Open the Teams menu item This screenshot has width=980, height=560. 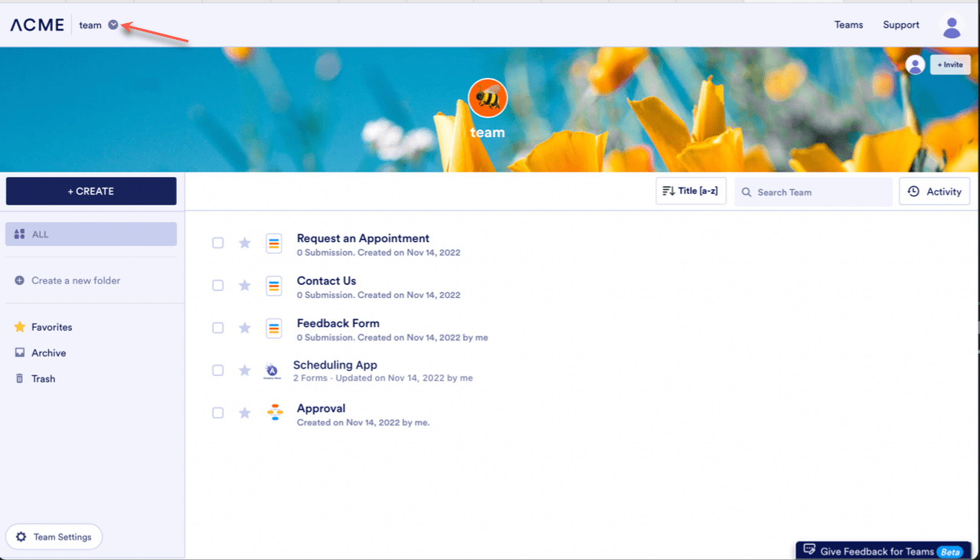848,25
